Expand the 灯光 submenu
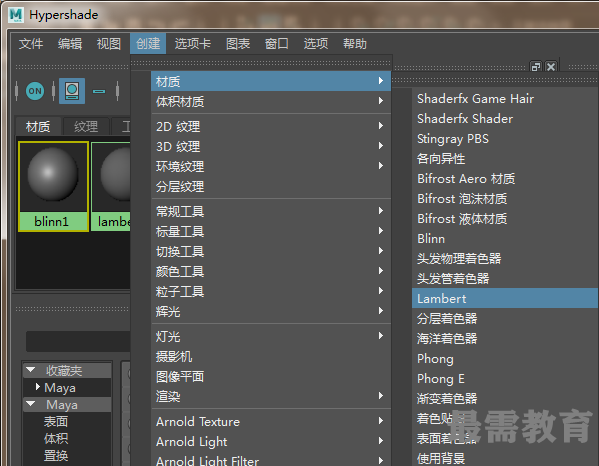The width and height of the screenshot is (599, 466). (271, 336)
